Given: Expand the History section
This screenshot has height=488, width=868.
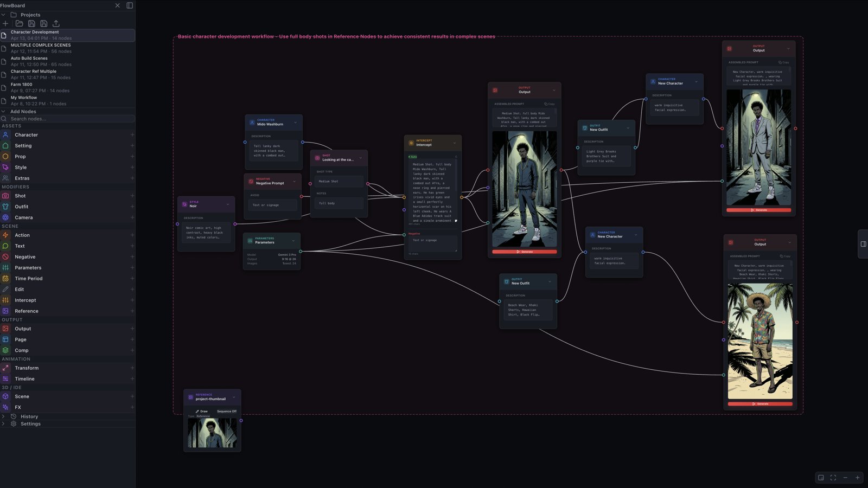Looking at the screenshot, I should (x=3, y=416).
